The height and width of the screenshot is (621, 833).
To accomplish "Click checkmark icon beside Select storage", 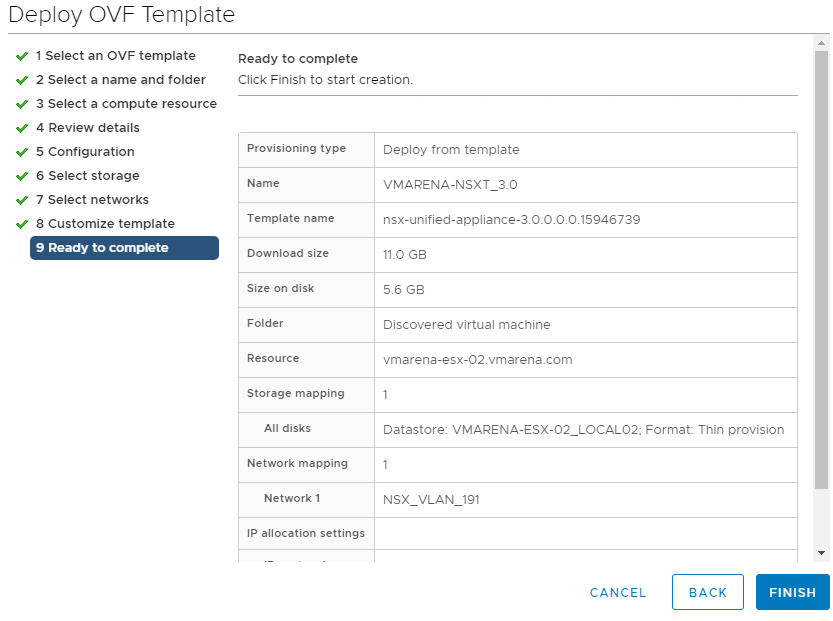I will click(22, 176).
